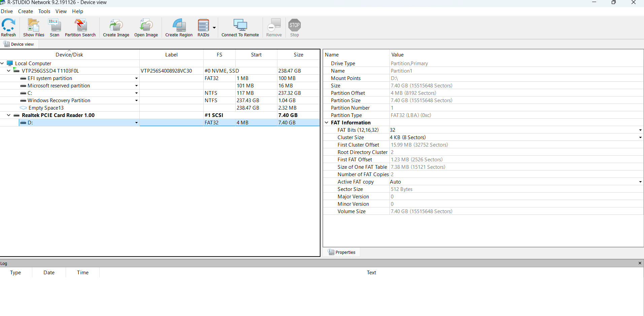
Task: Click the FS column header
Action: click(x=219, y=55)
